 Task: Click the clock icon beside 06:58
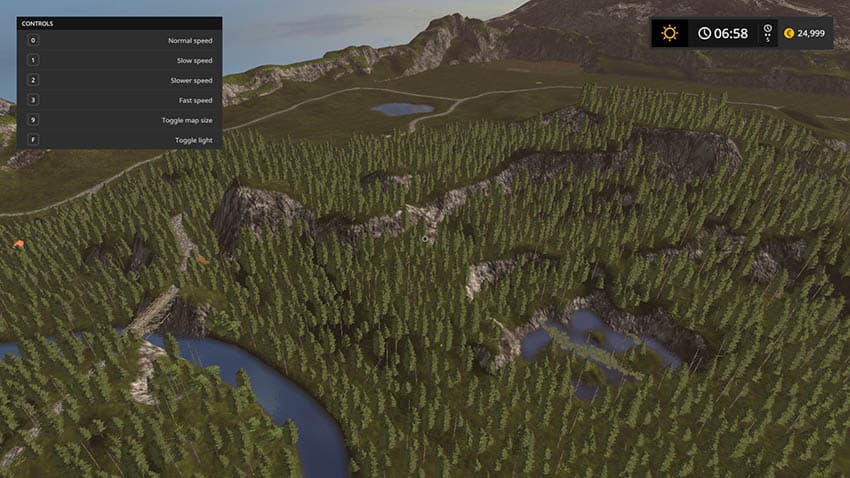(704, 33)
